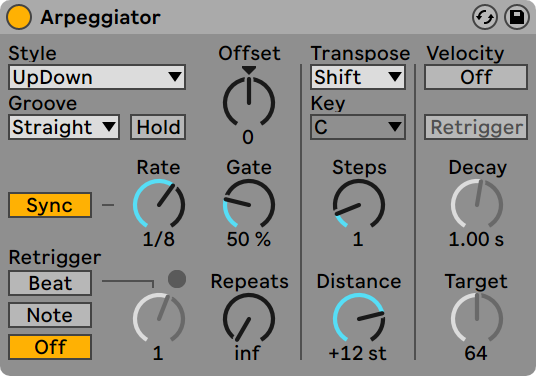Click the Repeats knob
The height and width of the screenshot is (376, 536).
click(x=249, y=318)
